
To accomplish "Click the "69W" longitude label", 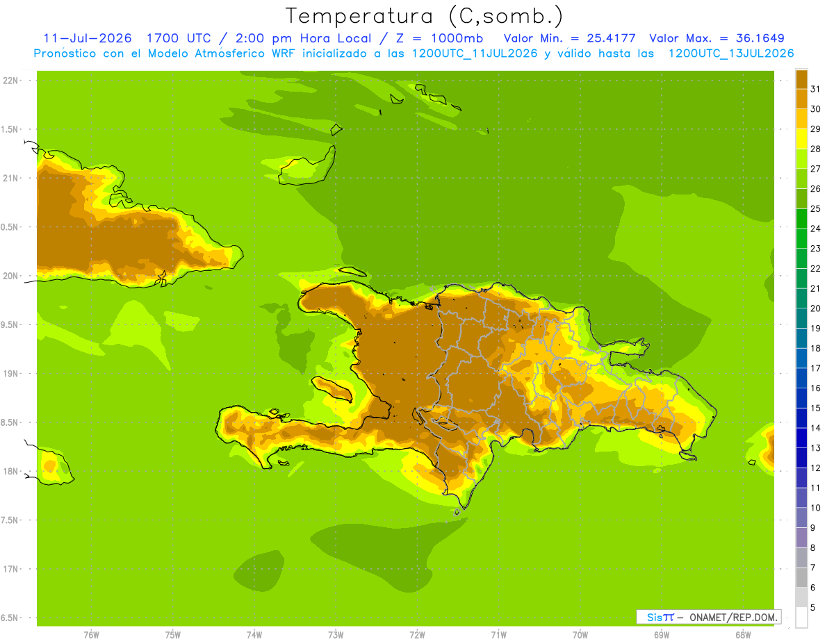I will point(661,635).
